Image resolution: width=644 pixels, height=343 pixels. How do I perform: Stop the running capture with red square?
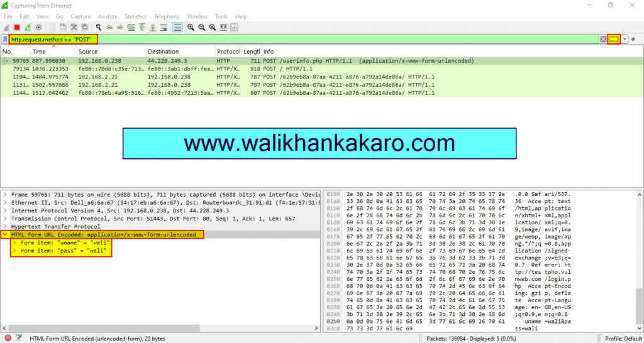click(x=17, y=28)
